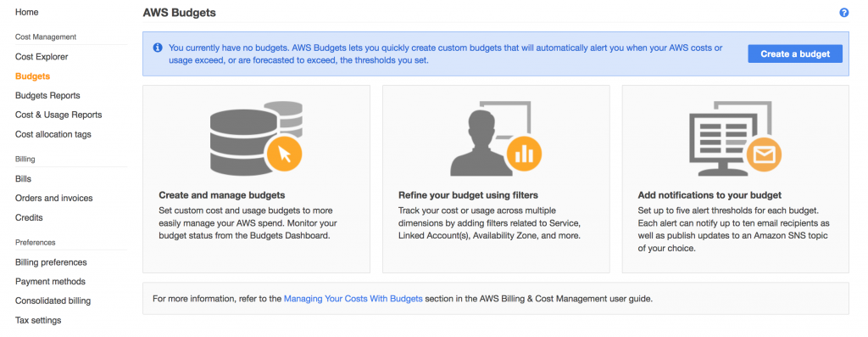868x337 pixels.
Task: Open Billing preferences page
Action: click(51, 262)
